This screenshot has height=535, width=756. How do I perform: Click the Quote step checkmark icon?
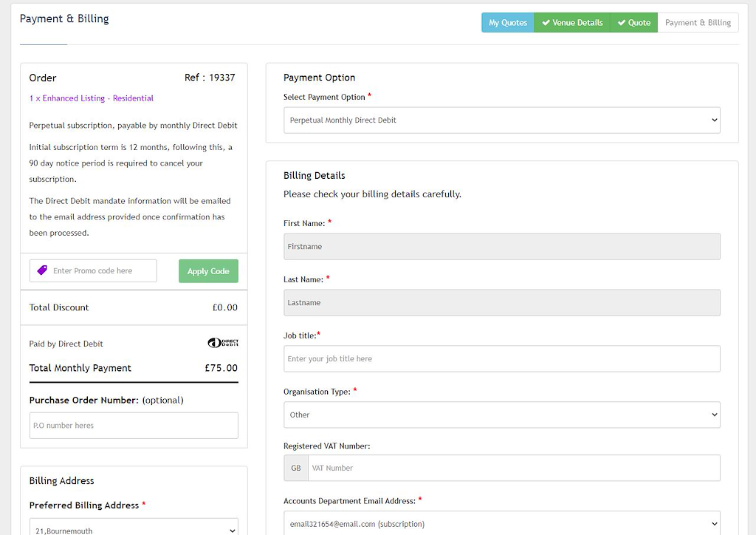tap(622, 23)
